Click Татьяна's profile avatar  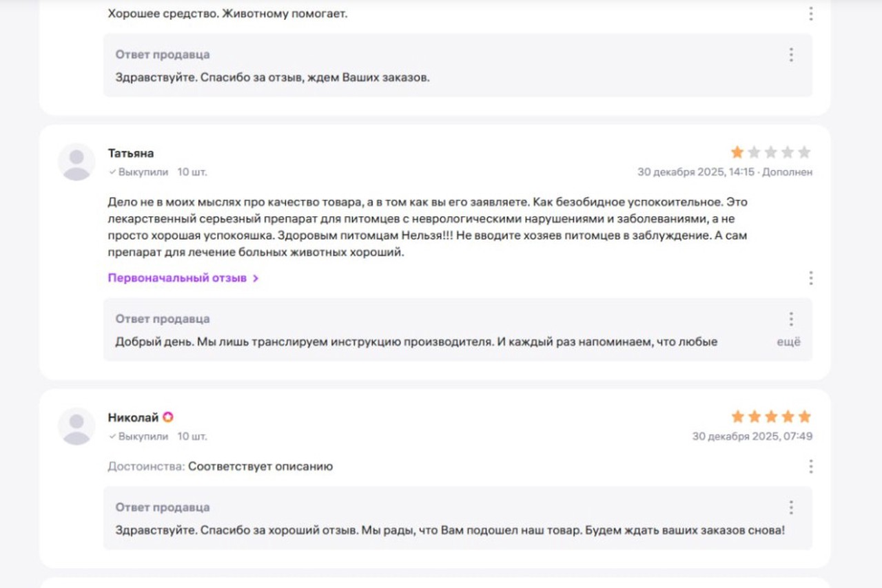click(x=76, y=162)
